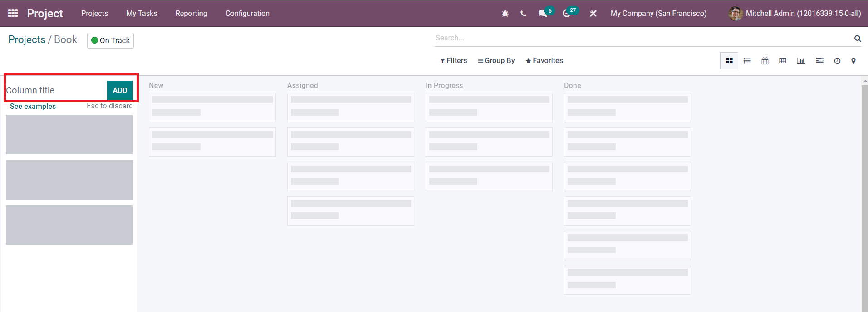Open the Group By dropdown
This screenshot has width=868, height=312.
click(496, 61)
